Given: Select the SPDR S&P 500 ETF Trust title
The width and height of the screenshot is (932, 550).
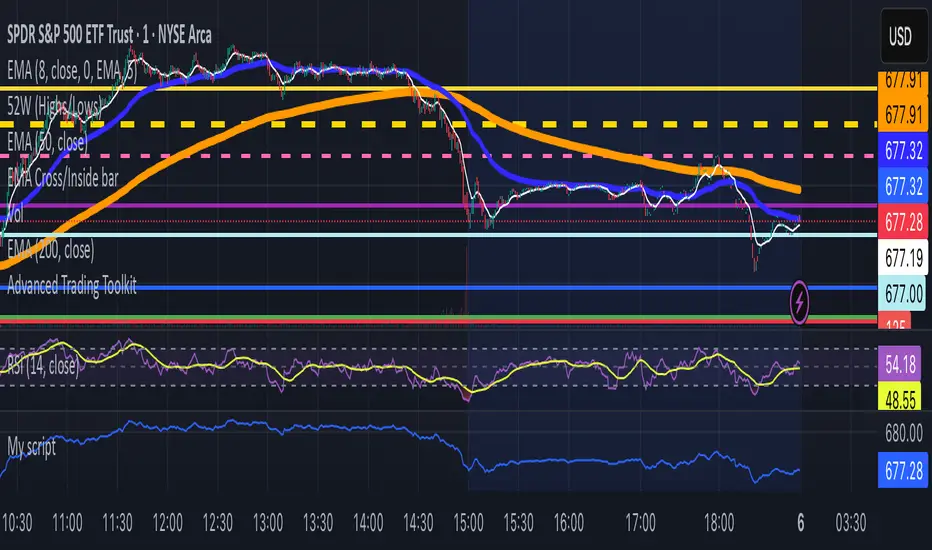Looking at the screenshot, I should 109,35.
